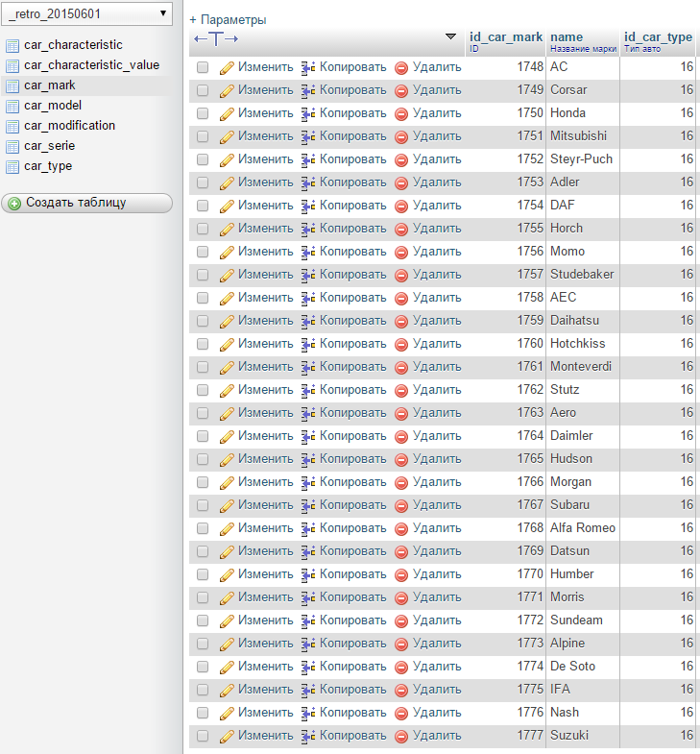
Task: Tick the checkbox for row 1748 AC
Action: pyautogui.click(x=203, y=67)
